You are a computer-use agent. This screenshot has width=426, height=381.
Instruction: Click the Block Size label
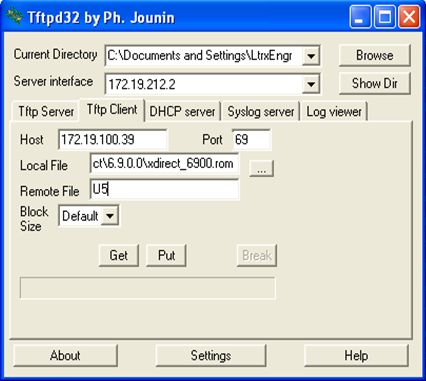pos(34,219)
